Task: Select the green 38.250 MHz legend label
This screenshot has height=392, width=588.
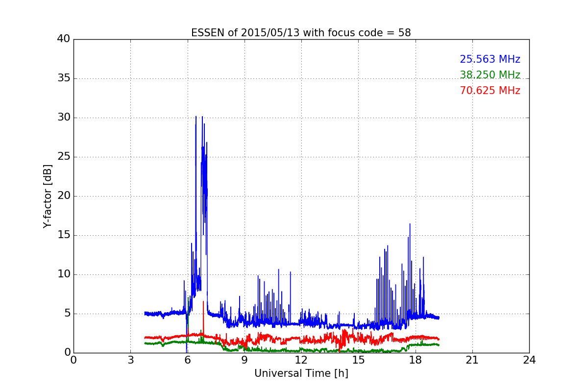Action: point(490,75)
